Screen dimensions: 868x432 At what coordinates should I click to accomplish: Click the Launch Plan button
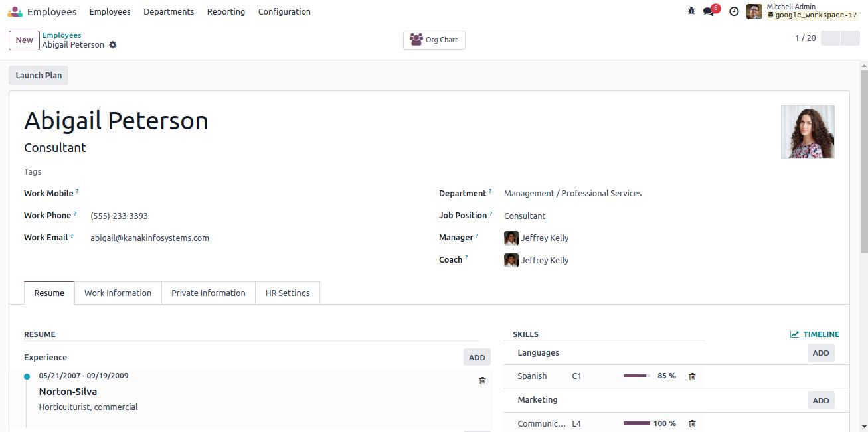click(39, 76)
